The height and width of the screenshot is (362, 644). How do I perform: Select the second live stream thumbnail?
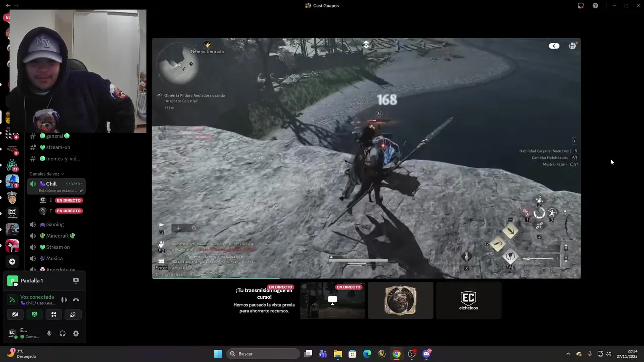tap(333, 300)
